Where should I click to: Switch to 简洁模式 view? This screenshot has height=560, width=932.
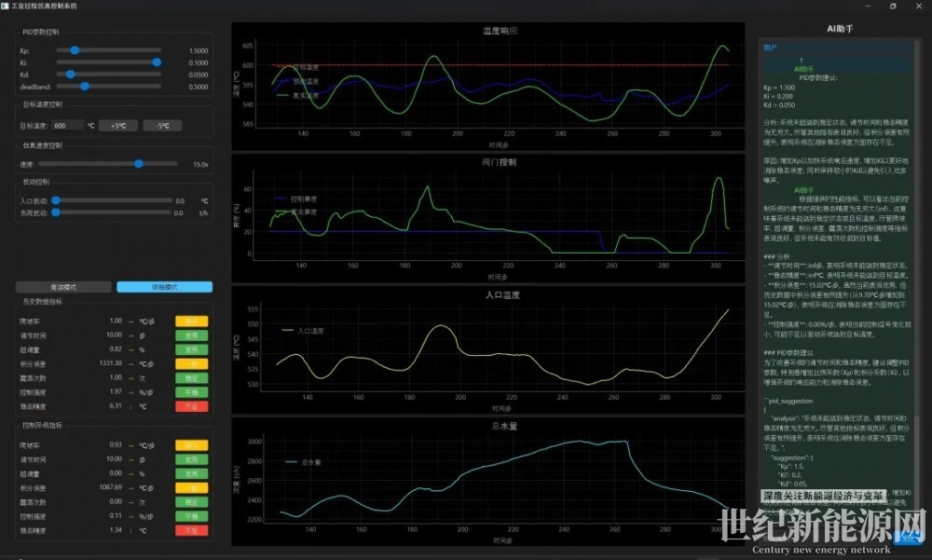coord(63,287)
